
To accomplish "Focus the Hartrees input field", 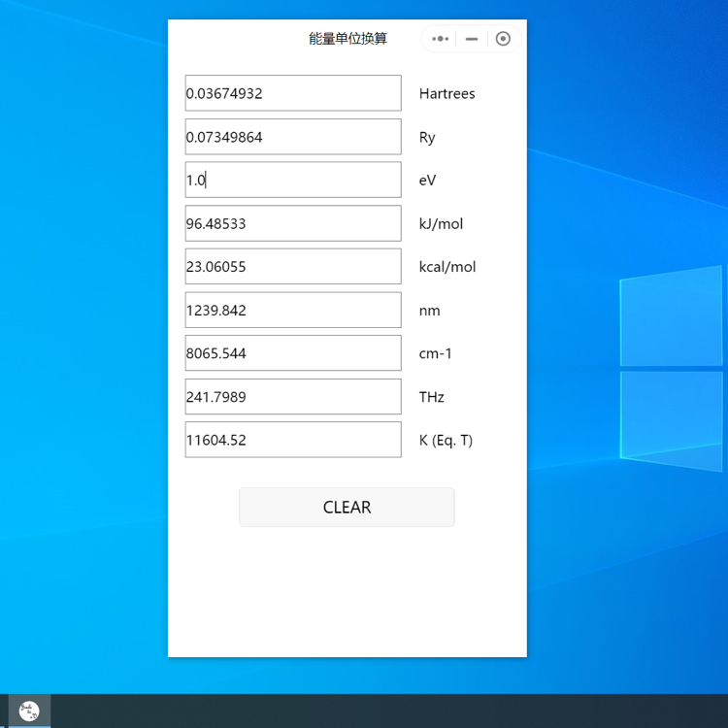I will (293, 93).
